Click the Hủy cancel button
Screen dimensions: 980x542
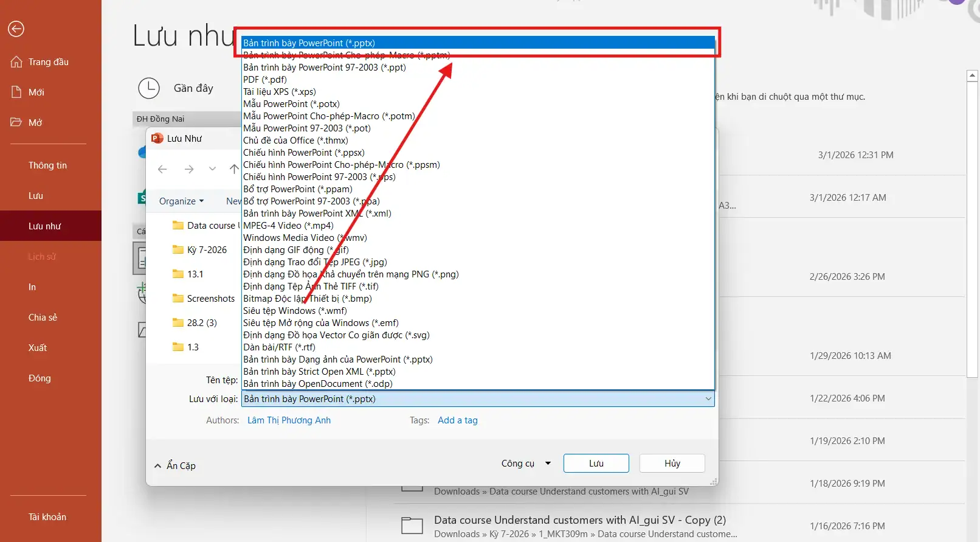point(672,464)
